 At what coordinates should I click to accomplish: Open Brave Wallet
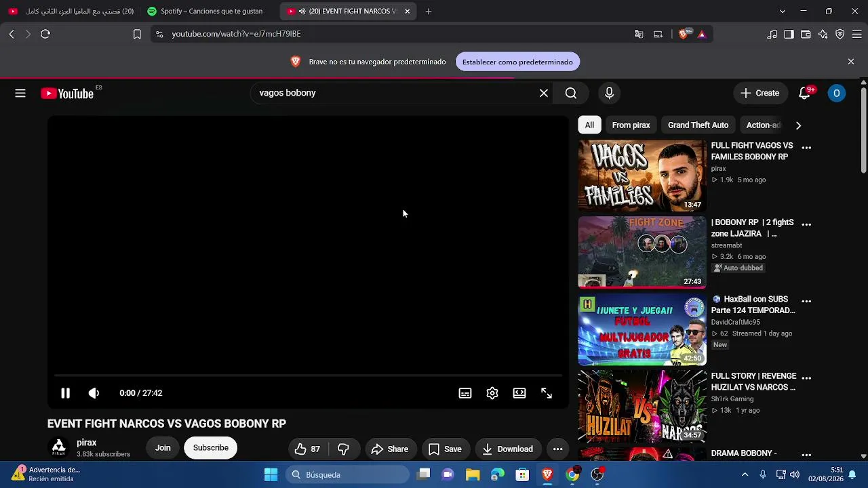coord(806,34)
